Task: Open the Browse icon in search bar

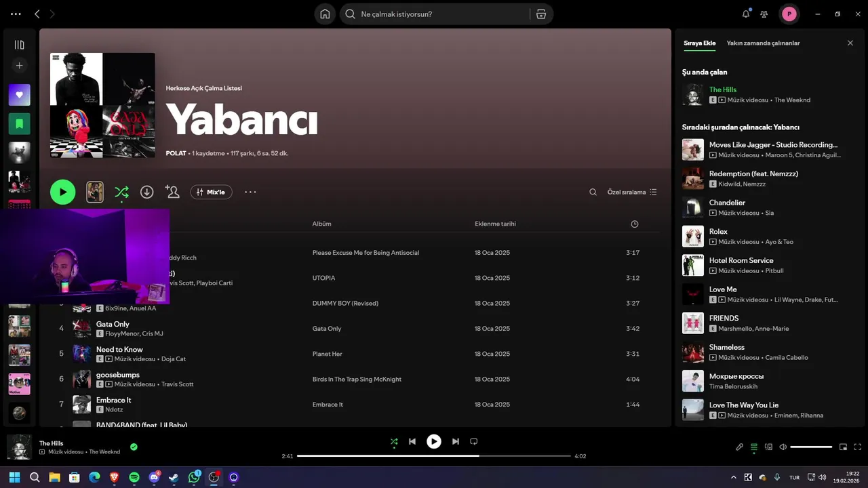Action: [541, 14]
